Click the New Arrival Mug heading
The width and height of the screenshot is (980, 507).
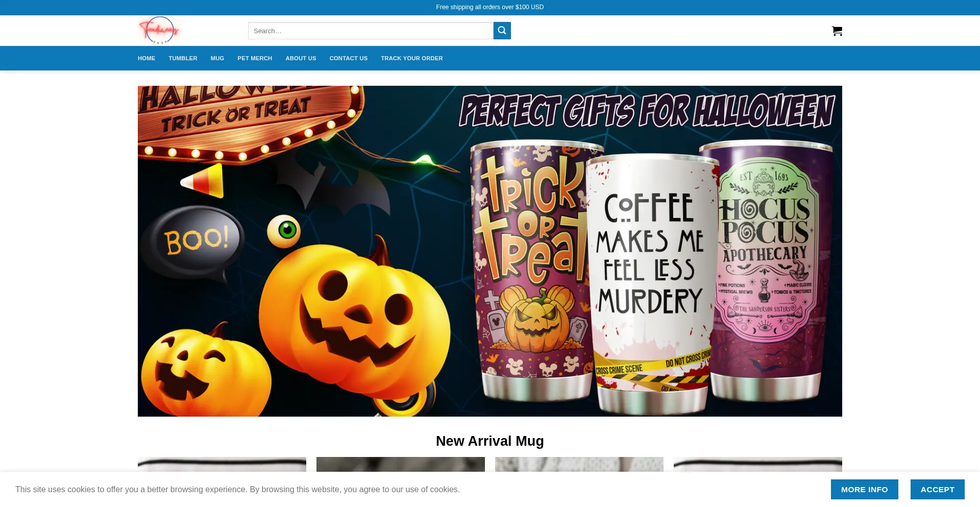click(489, 441)
